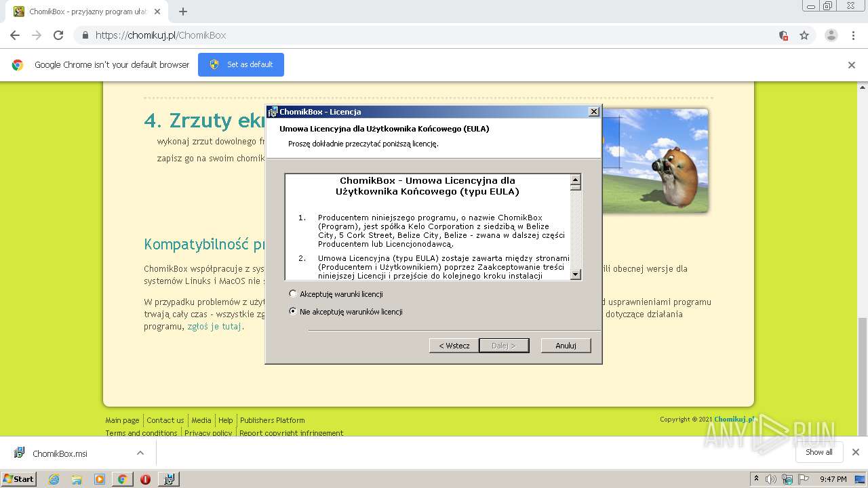868x488 pixels.
Task: Open the Opera taskbar icon
Action: tap(145, 479)
